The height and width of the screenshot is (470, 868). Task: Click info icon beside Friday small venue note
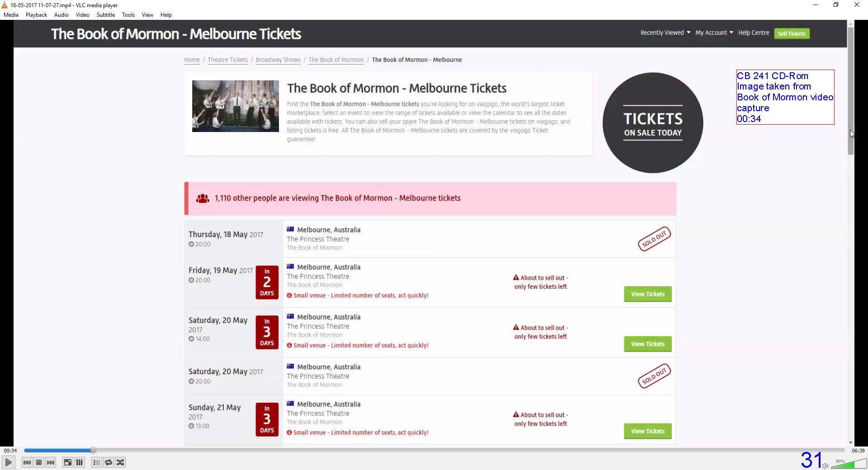coord(289,296)
